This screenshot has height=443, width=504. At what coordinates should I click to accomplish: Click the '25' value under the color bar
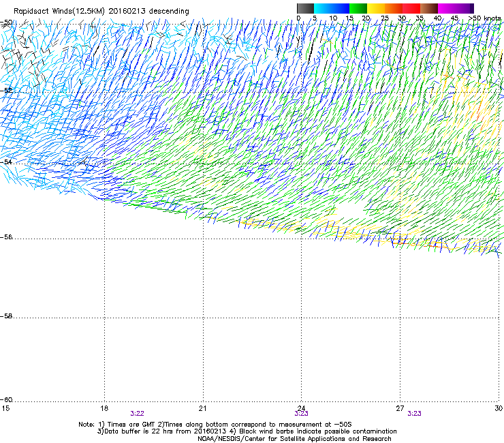click(385, 18)
